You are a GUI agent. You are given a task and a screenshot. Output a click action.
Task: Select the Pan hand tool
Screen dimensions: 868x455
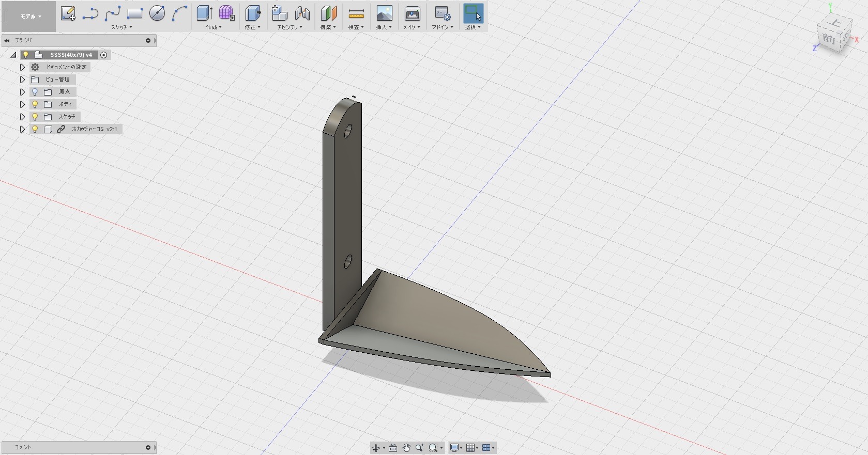point(406,448)
